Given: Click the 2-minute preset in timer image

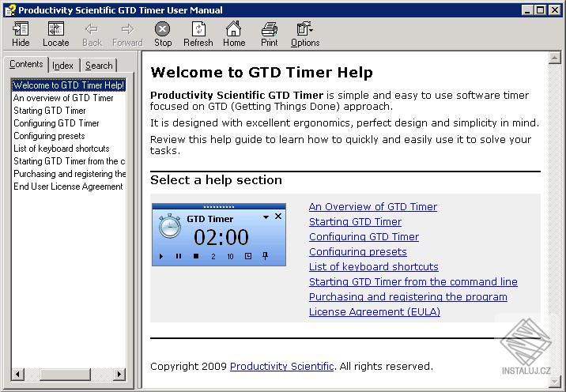Looking at the screenshot, I should (213, 256).
